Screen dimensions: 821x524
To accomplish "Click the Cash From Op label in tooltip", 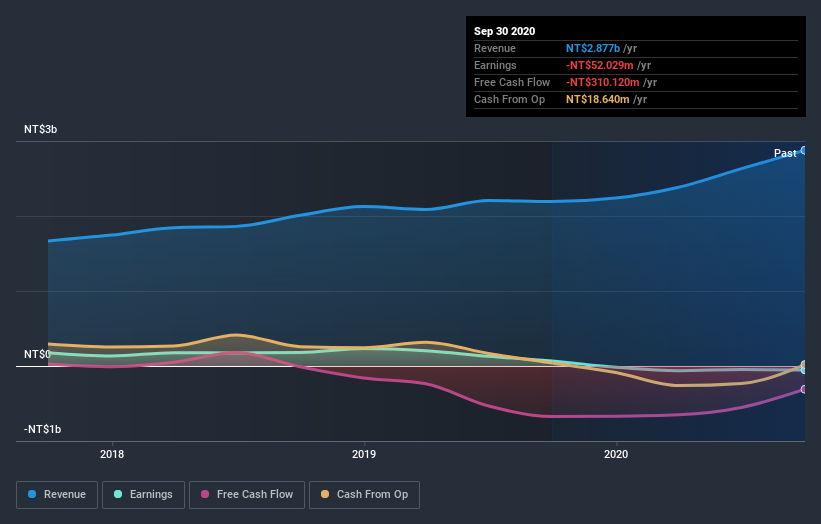I will (x=509, y=99).
